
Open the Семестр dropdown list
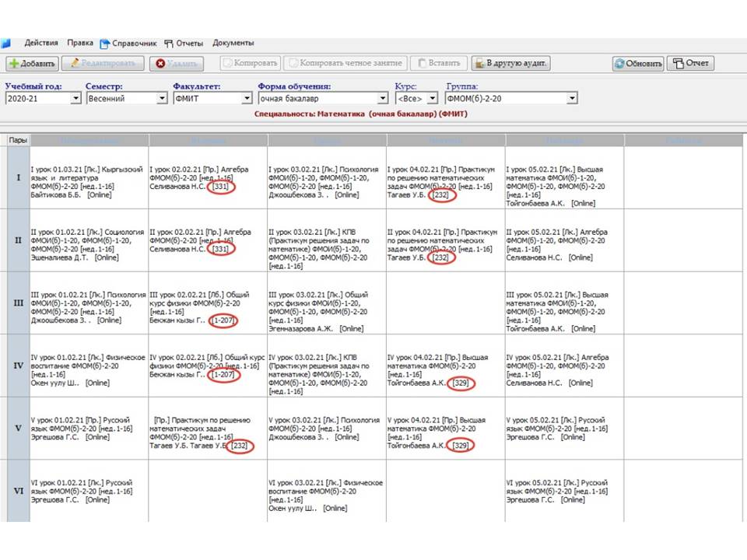pos(162,99)
